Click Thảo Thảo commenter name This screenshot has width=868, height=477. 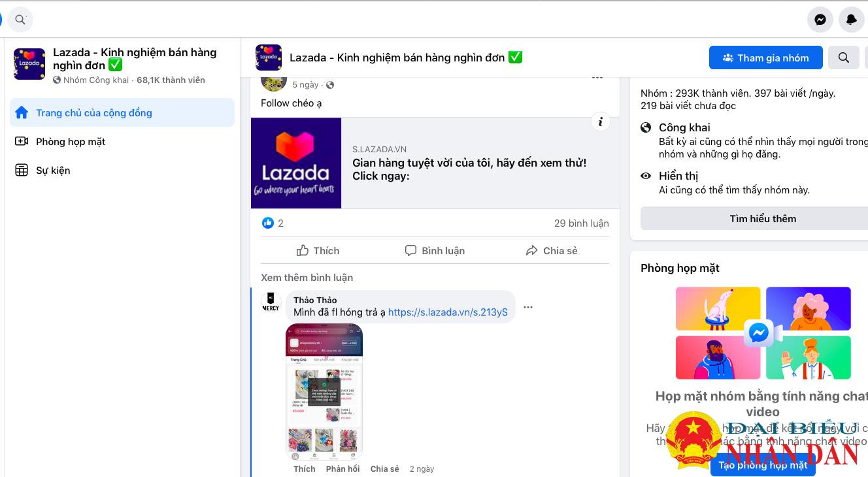(315, 300)
